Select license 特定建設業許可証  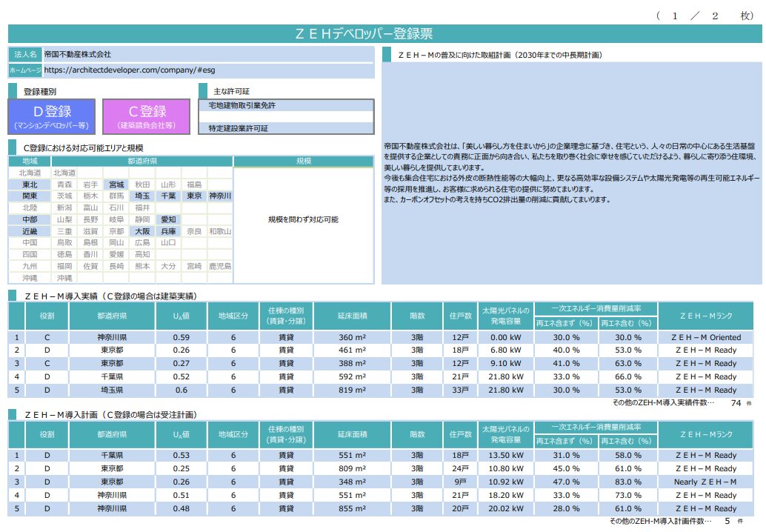pyautogui.click(x=238, y=128)
